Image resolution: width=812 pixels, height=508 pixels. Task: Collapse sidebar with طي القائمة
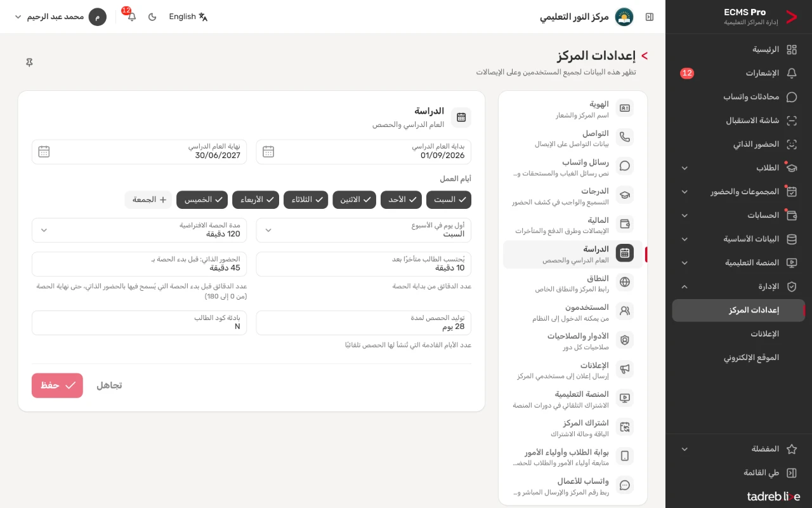tap(738, 473)
